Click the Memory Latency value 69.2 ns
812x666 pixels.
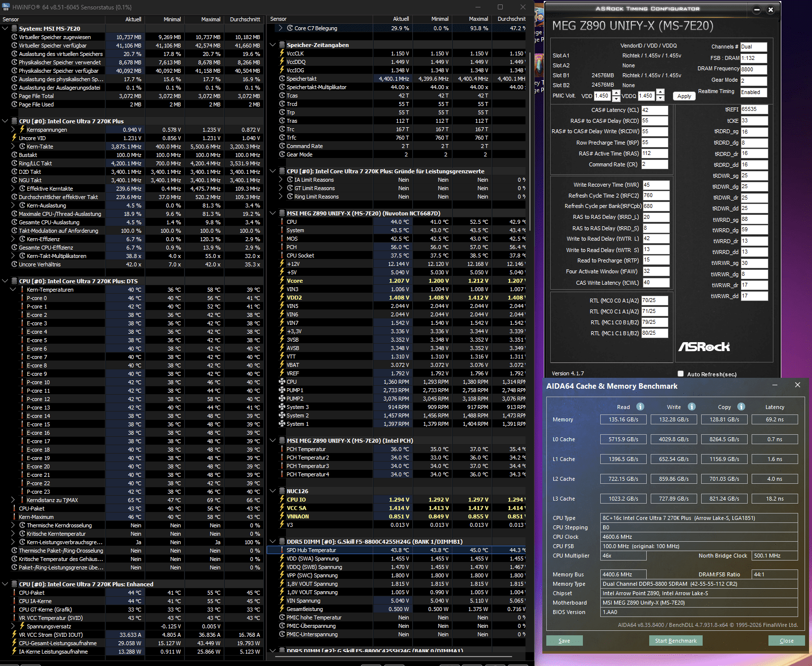tap(775, 419)
